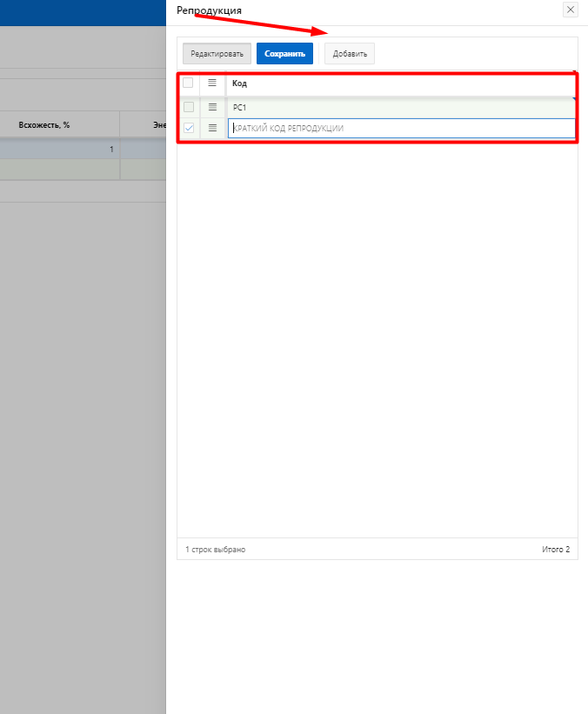This screenshot has height=714, width=588.
Task: Click the 'Итого 2' total count
Action: coord(555,550)
